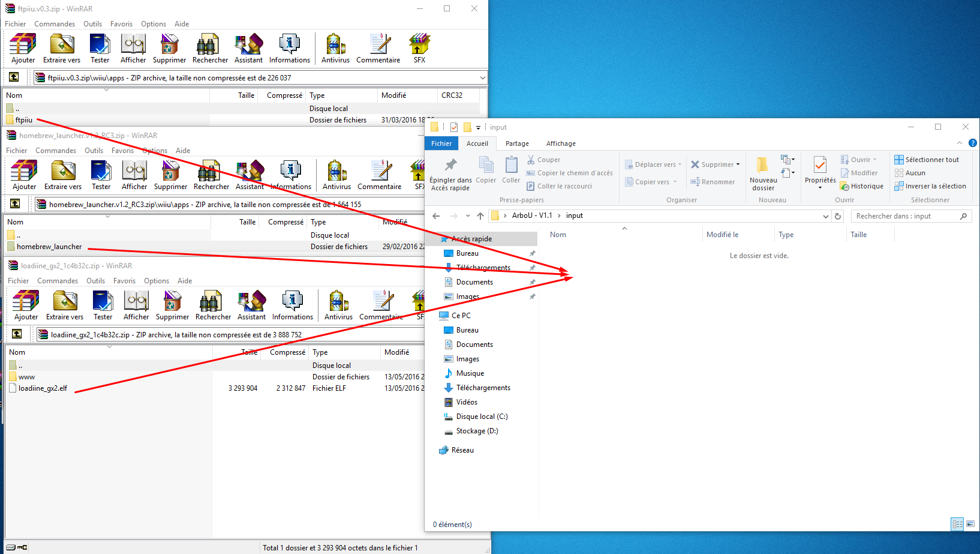Click SFX icon in ftpiiu WinRAR window
Image resolution: width=980 pixels, height=554 pixels.
[x=419, y=49]
